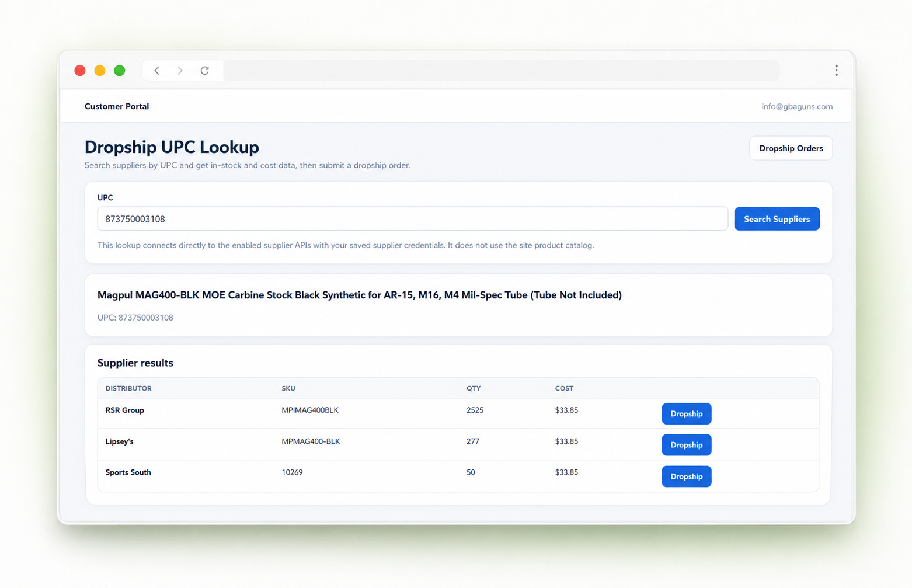Viewport: 912px width, 588px height.
Task: Click the info@gbaguns.com account email
Action: (797, 106)
